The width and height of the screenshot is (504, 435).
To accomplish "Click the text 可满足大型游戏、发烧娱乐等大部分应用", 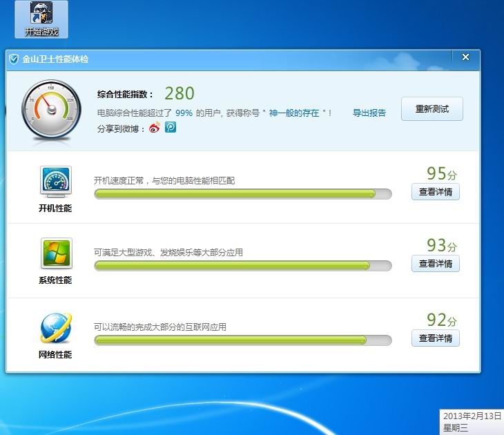I will coord(168,253).
